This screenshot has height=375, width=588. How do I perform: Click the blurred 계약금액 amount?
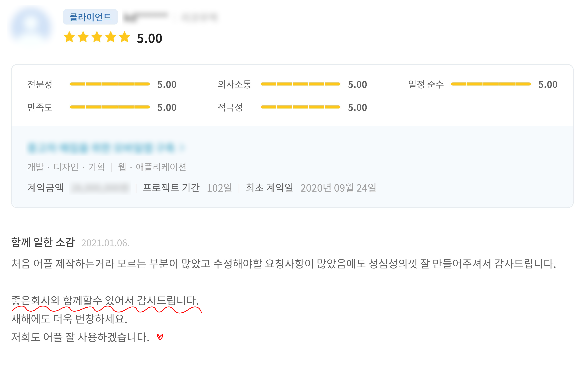100,188
